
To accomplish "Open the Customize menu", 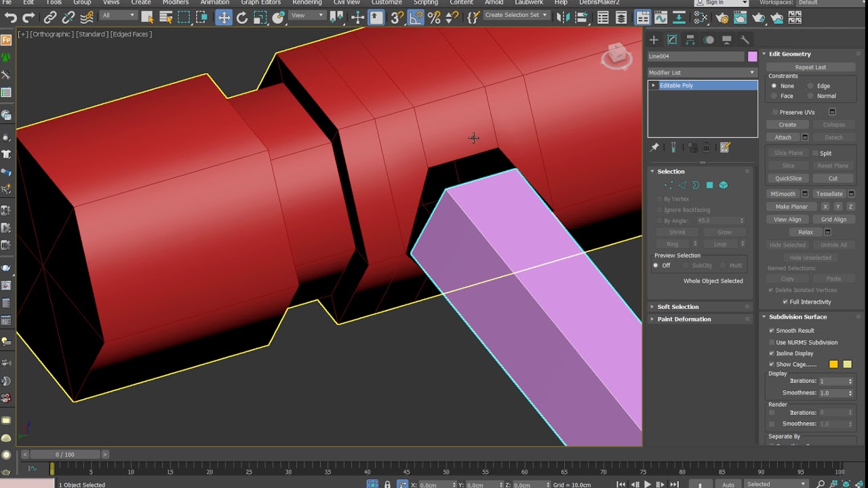I will click(x=387, y=3).
